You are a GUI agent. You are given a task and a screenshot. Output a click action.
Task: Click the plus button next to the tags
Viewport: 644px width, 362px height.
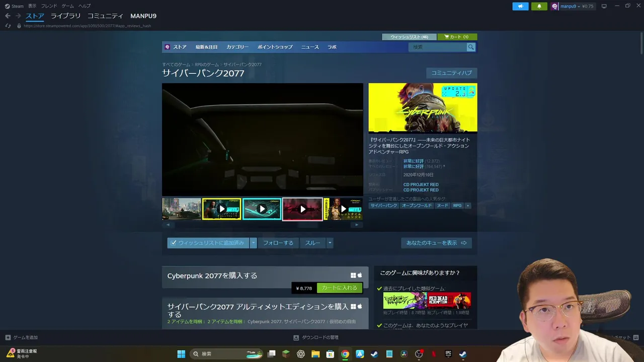coord(468,206)
